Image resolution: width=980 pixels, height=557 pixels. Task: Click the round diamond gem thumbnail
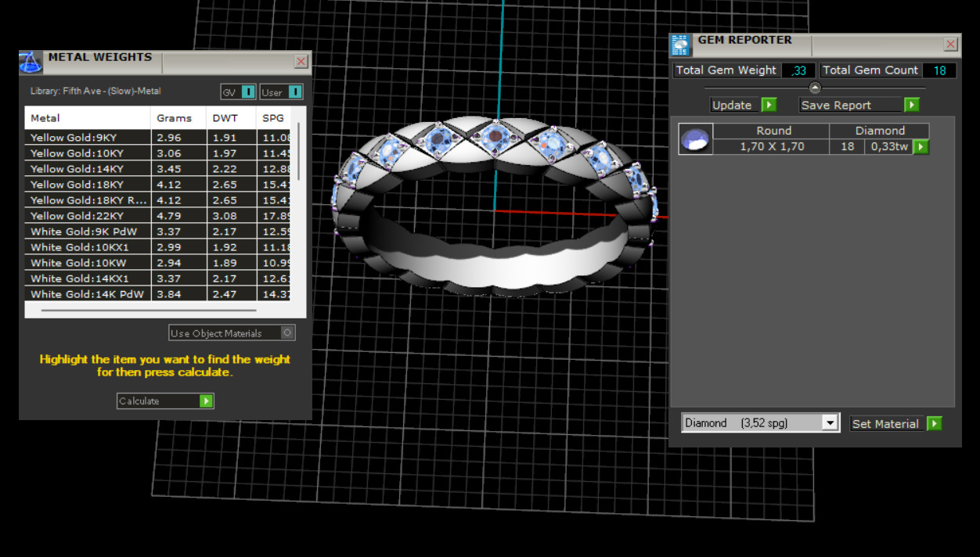pos(695,139)
